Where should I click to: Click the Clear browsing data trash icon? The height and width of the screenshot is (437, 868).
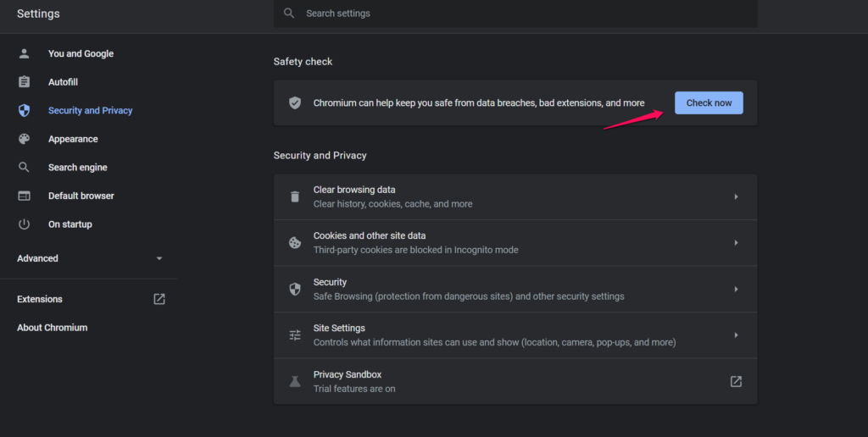(x=295, y=196)
